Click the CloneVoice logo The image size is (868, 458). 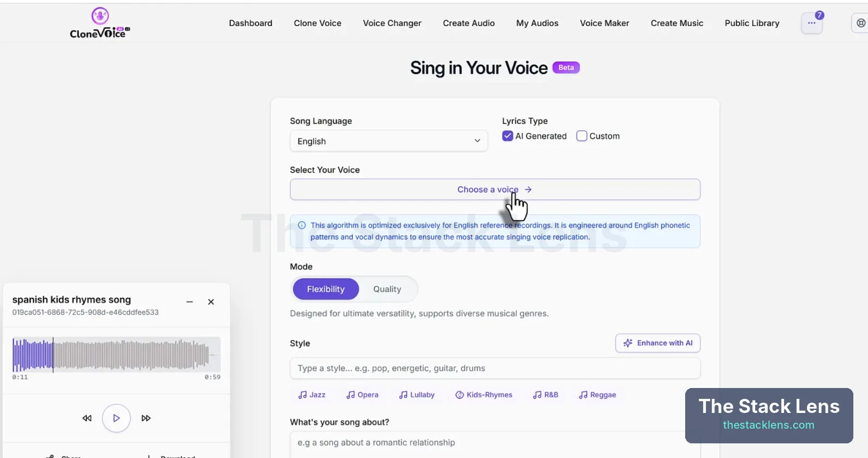point(100,23)
